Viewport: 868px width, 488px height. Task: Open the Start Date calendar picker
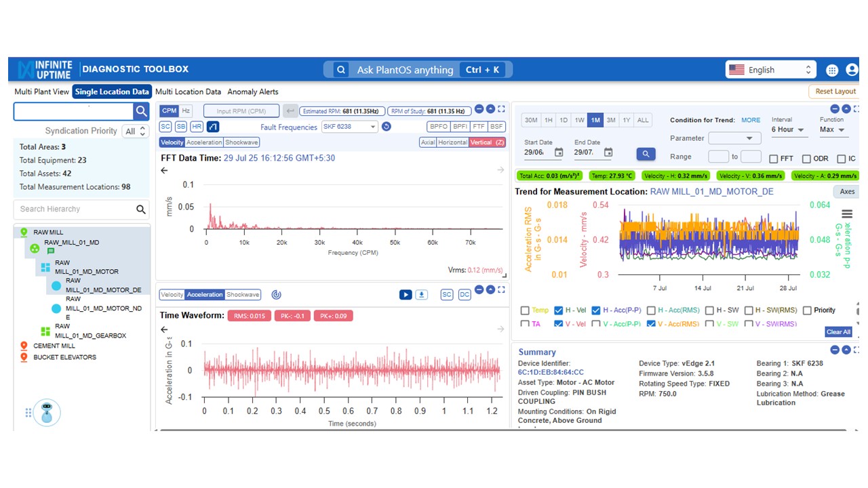point(559,152)
